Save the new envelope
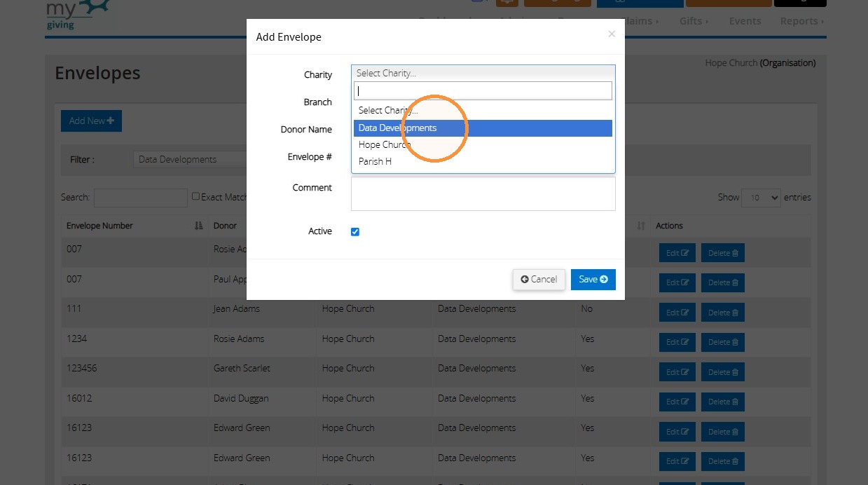The image size is (868, 485). click(x=593, y=279)
